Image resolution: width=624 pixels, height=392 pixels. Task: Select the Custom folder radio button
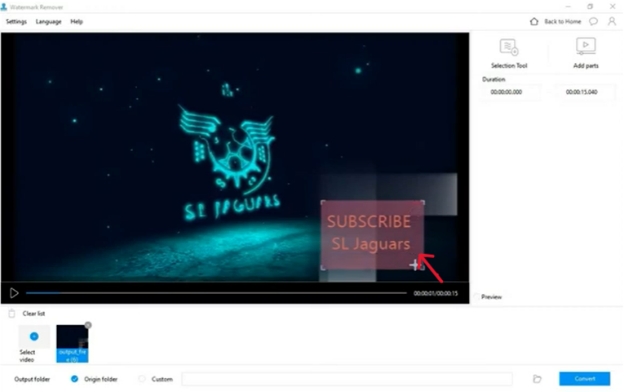click(x=142, y=379)
